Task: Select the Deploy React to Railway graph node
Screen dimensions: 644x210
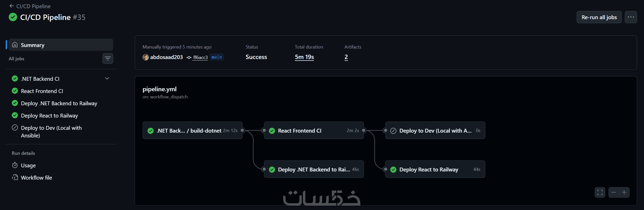Action: (435, 169)
